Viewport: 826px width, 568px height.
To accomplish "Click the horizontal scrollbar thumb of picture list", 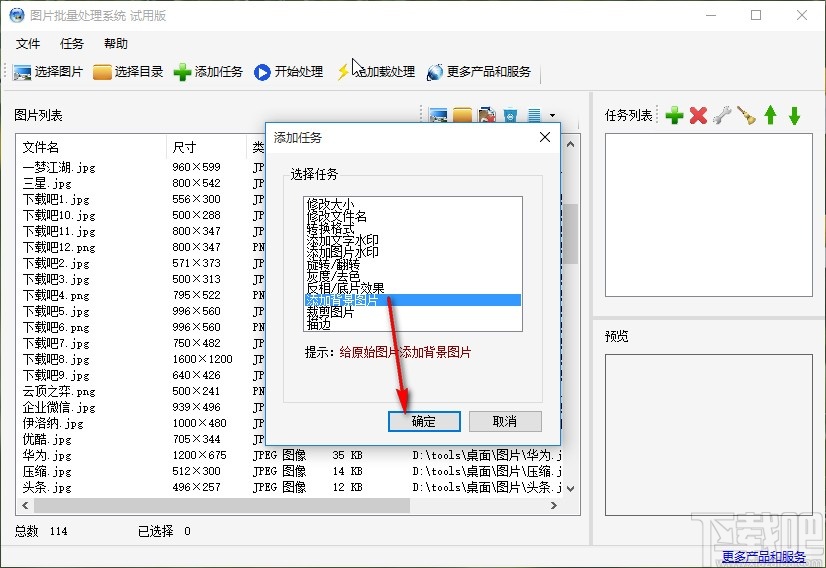I will point(222,505).
